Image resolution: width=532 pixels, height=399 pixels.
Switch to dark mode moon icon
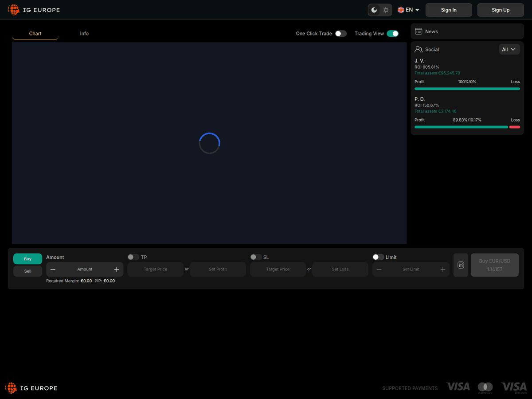click(x=374, y=10)
